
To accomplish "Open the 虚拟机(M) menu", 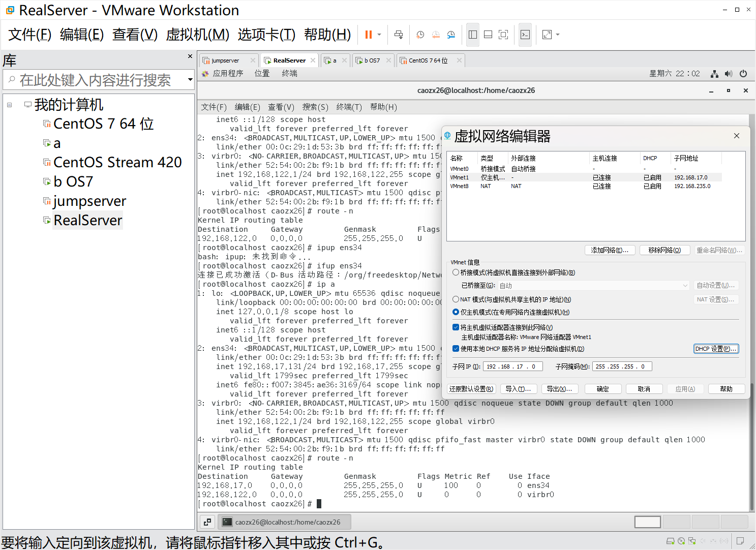I will pyautogui.click(x=198, y=35).
